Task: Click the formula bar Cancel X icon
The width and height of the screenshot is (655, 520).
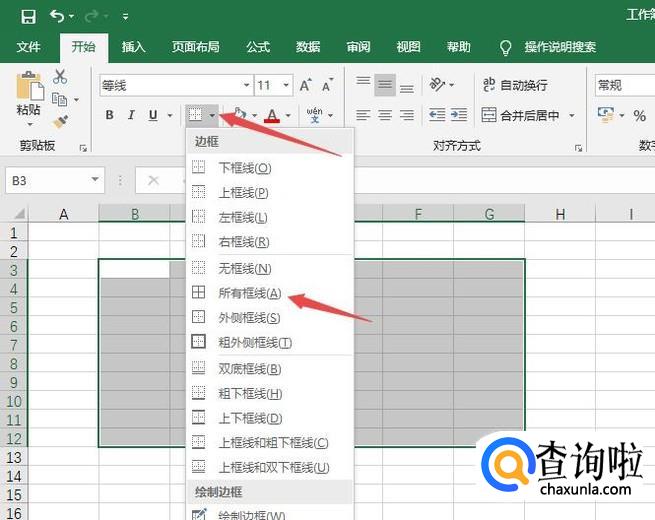Action: [x=153, y=180]
